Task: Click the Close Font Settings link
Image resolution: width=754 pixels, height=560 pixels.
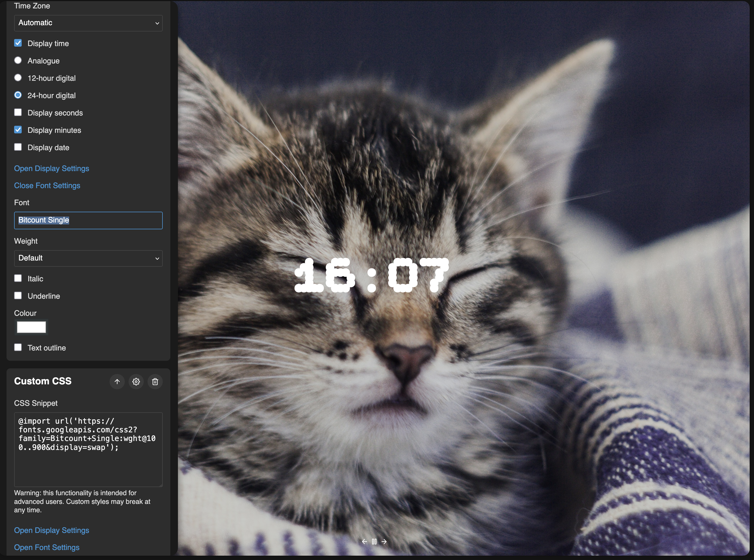Action: point(47,185)
